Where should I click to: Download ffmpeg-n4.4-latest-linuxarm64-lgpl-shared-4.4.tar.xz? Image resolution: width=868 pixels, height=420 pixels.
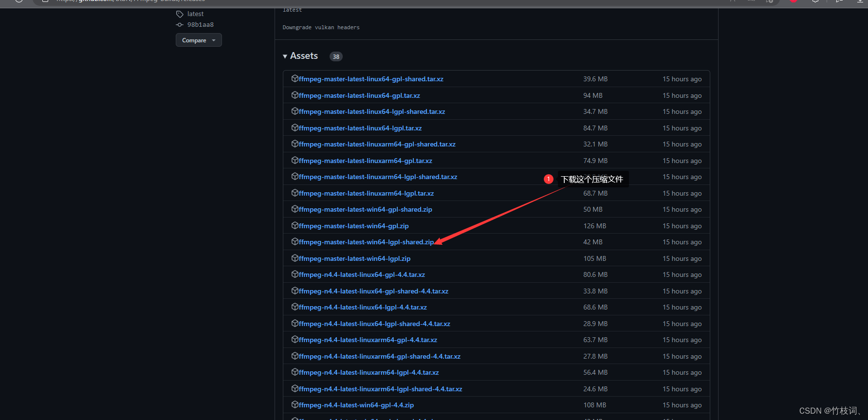tap(381, 389)
